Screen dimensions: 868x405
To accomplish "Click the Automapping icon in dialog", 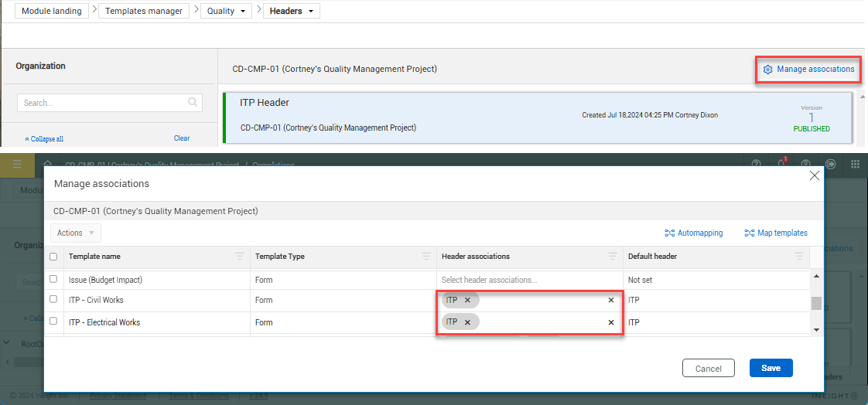I will [669, 233].
